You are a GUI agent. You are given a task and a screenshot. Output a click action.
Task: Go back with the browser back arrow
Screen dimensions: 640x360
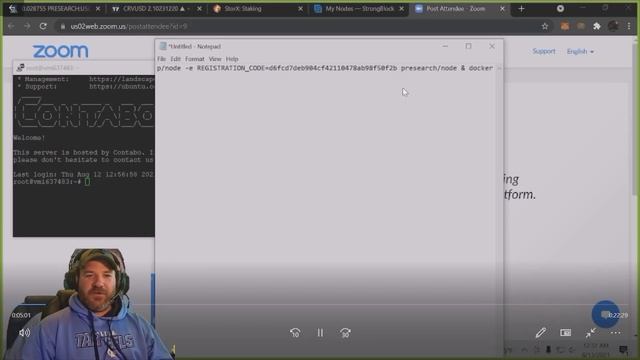(11, 26)
